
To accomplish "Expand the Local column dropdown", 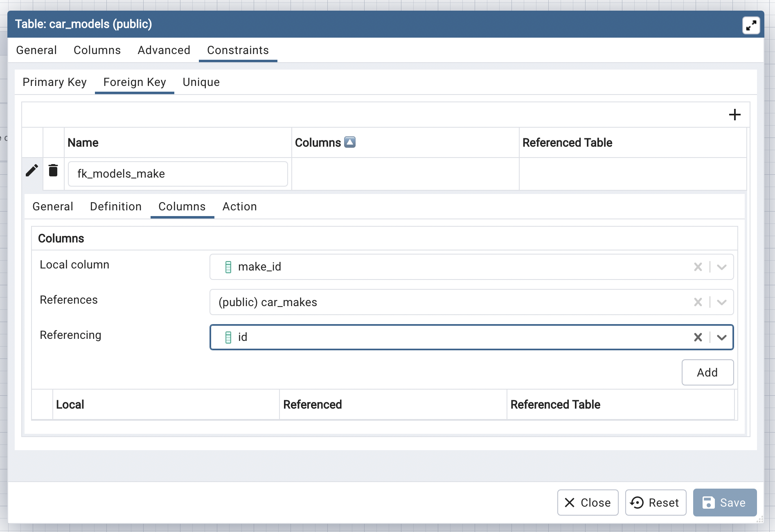I will coord(722,267).
